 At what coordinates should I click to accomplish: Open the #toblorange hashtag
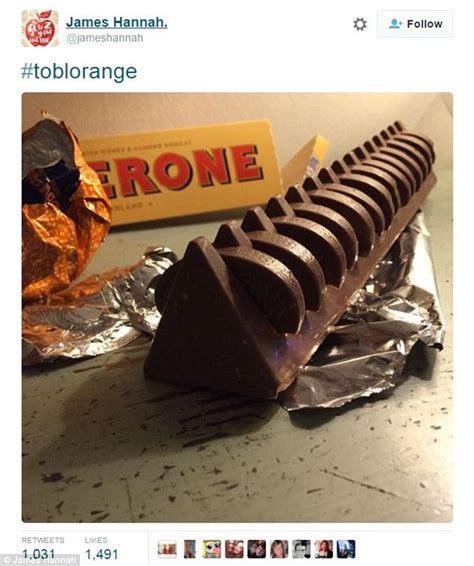(79, 71)
